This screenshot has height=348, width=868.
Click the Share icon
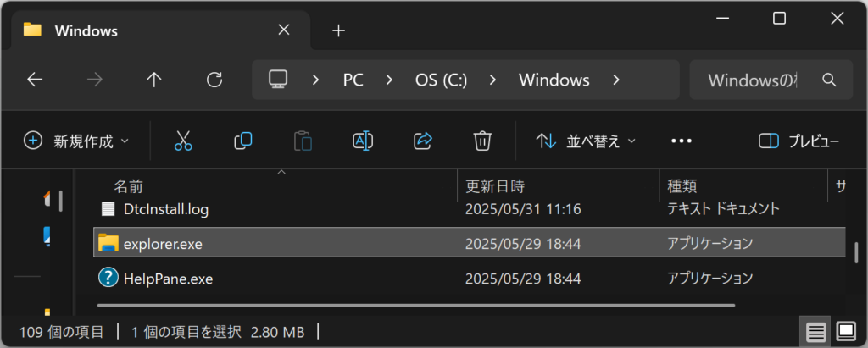423,141
